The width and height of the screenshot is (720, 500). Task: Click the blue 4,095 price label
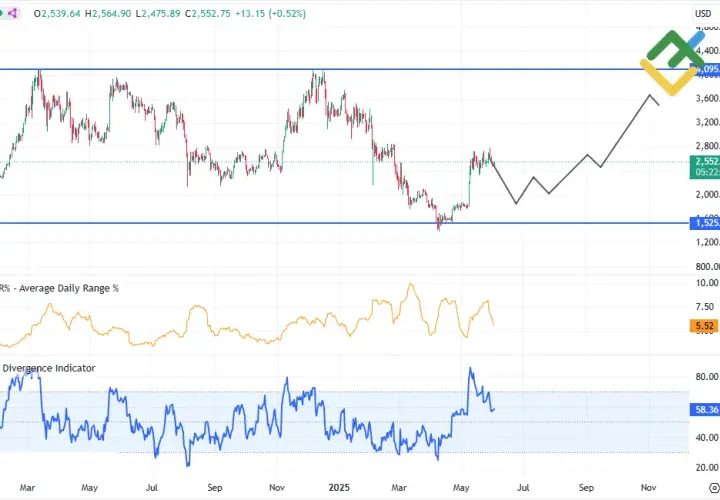(x=707, y=69)
